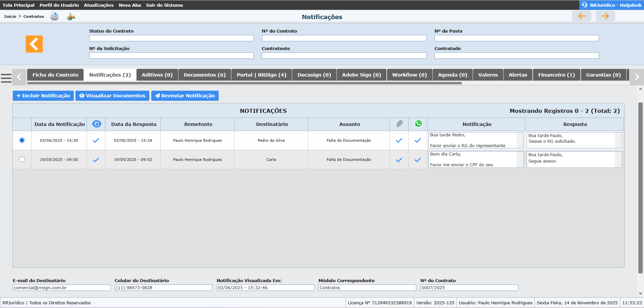
Task: Click the Incluir Notificação button
Action: tap(43, 96)
